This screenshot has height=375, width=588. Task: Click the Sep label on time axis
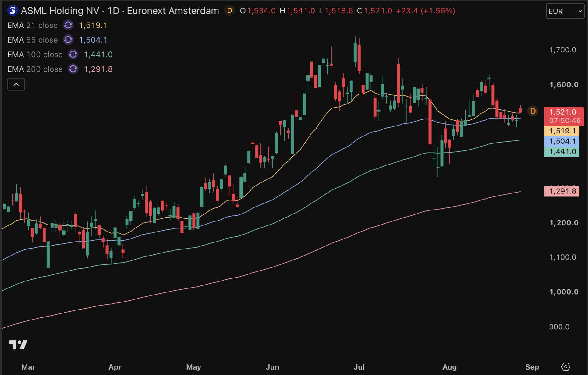click(x=532, y=367)
